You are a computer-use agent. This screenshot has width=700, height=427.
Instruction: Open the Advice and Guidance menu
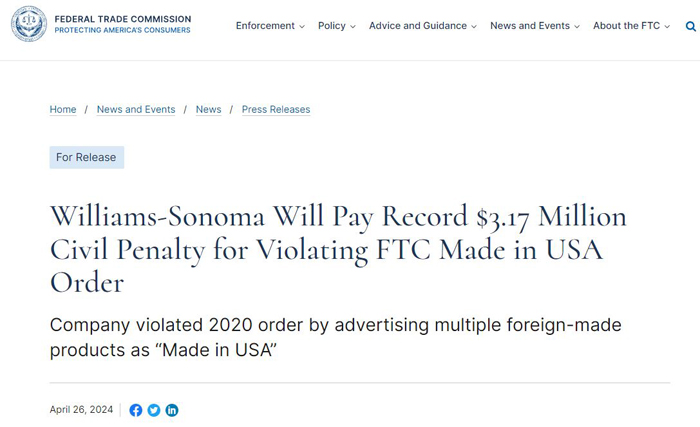point(418,26)
